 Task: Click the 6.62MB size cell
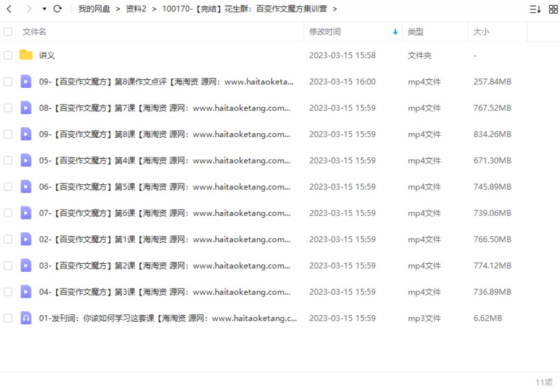(487, 318)
